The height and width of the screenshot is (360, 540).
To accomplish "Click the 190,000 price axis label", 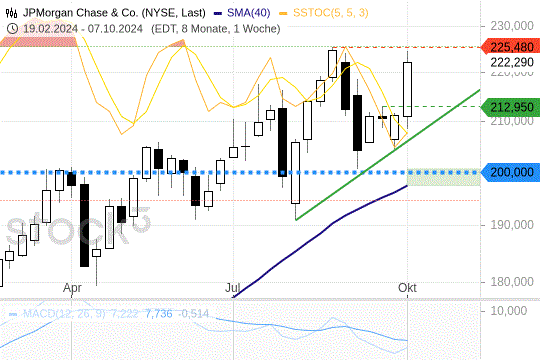I will 512,225.
